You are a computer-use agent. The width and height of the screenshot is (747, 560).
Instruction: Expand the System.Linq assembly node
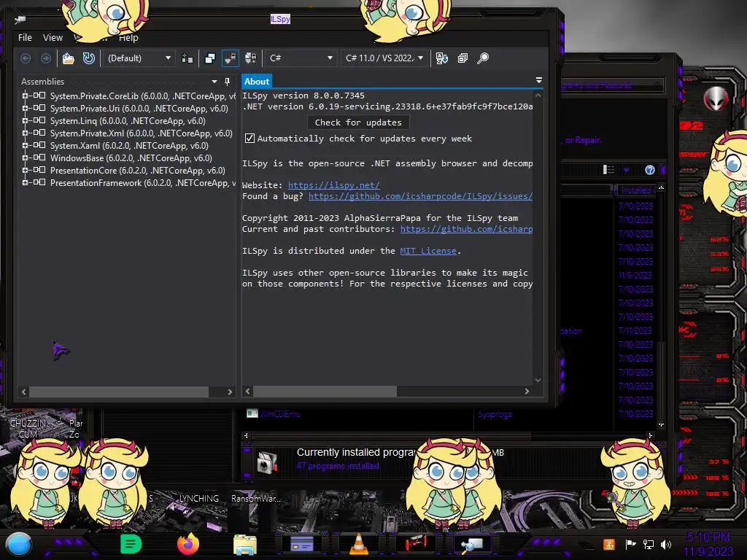[x=25, y=120]
